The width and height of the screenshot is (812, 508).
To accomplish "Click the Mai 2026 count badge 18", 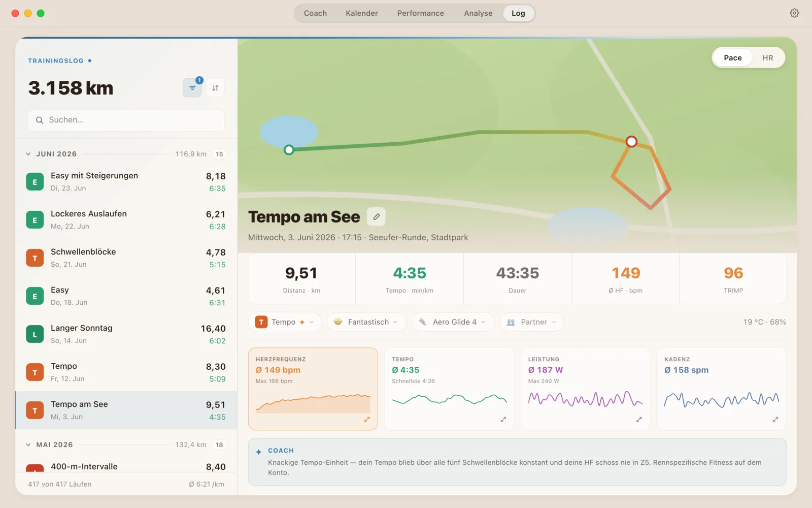I will [x=219, y=444].
